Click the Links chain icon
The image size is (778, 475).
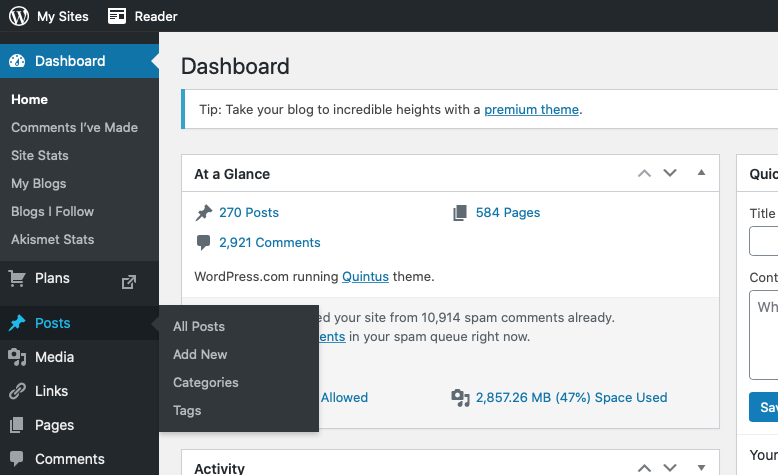[x=17, y=391]
